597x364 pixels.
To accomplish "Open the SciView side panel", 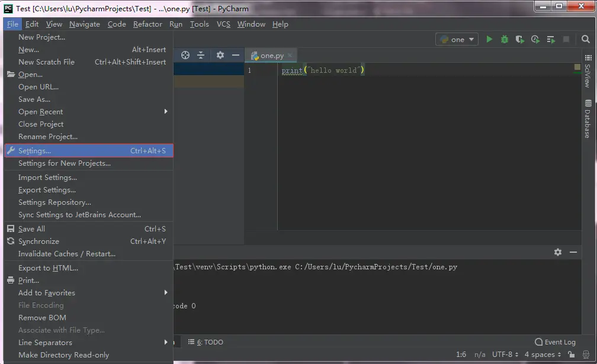I will pyautogui.click(x=588, y=71).
